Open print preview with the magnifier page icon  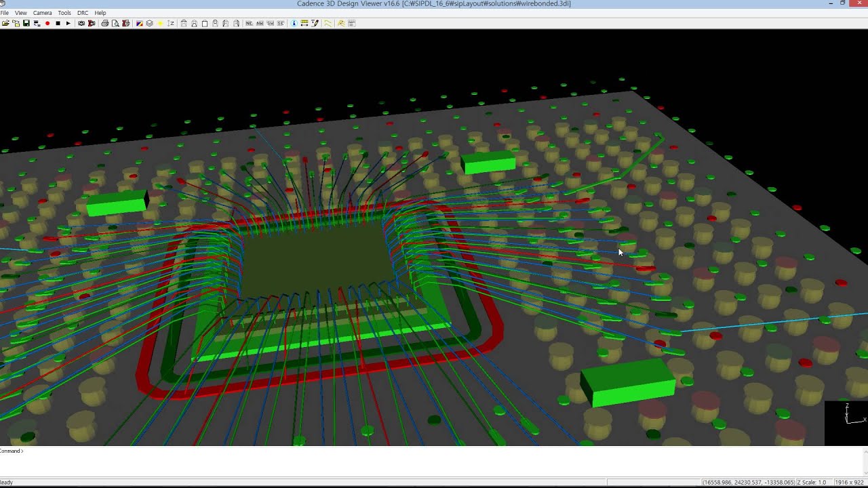(x=115, y=23)
